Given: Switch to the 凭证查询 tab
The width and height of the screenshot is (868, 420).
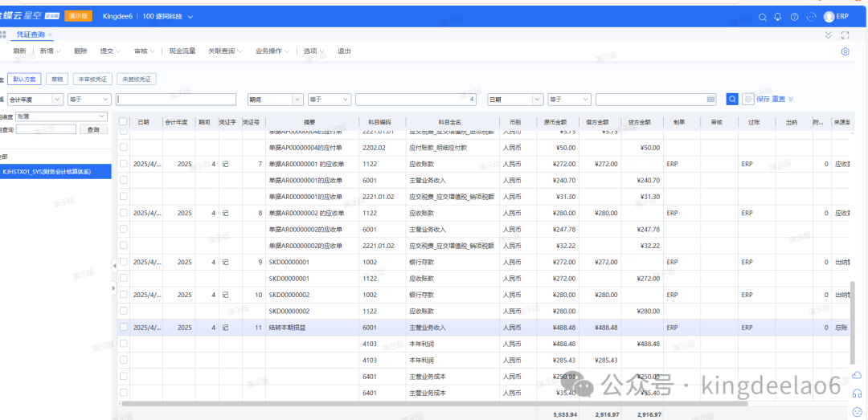Looking at the screenshot, I should [x=31, y=35].
